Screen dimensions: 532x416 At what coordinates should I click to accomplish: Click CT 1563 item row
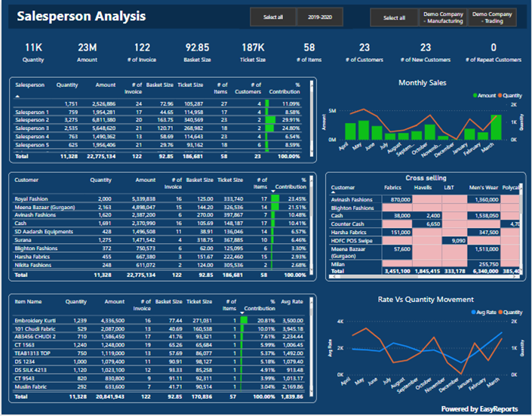[158, 345]
